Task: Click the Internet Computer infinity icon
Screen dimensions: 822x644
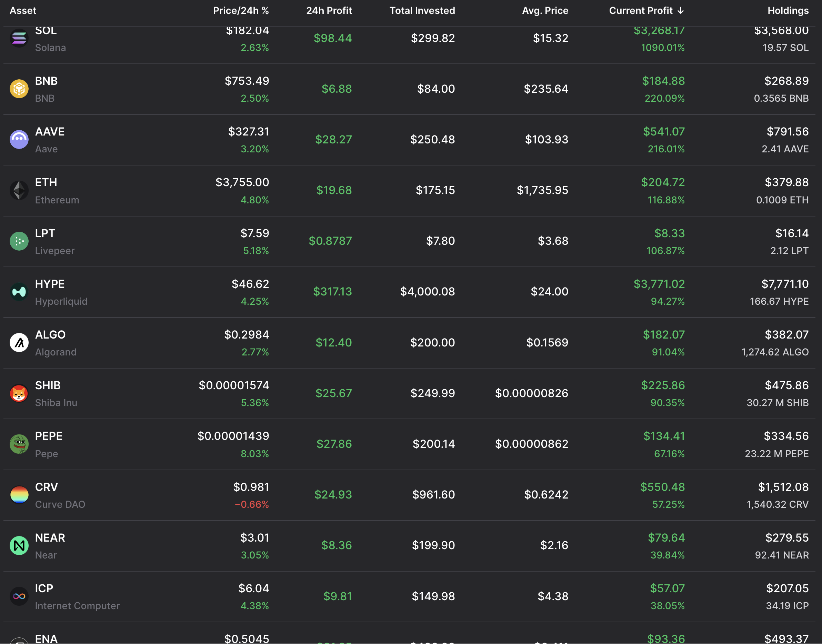Action: pyautogui.click(x=19, y=596)
